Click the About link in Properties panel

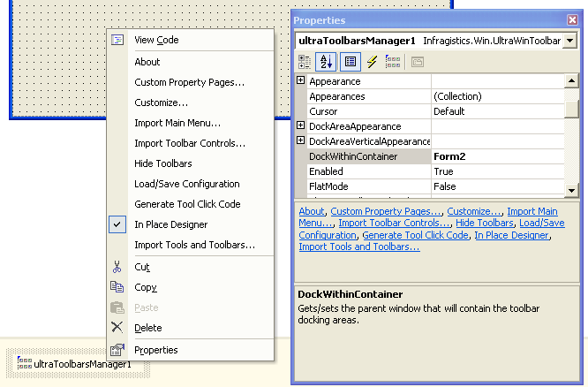pyautogui.click(x=311, y=212)
